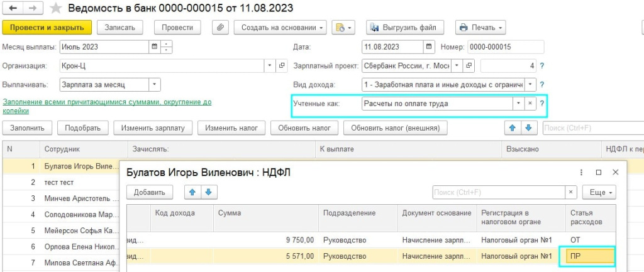This screenshot has width=644, height=272.
Task: Add document to favorites with star icon
Action: [x=55, y=8]
